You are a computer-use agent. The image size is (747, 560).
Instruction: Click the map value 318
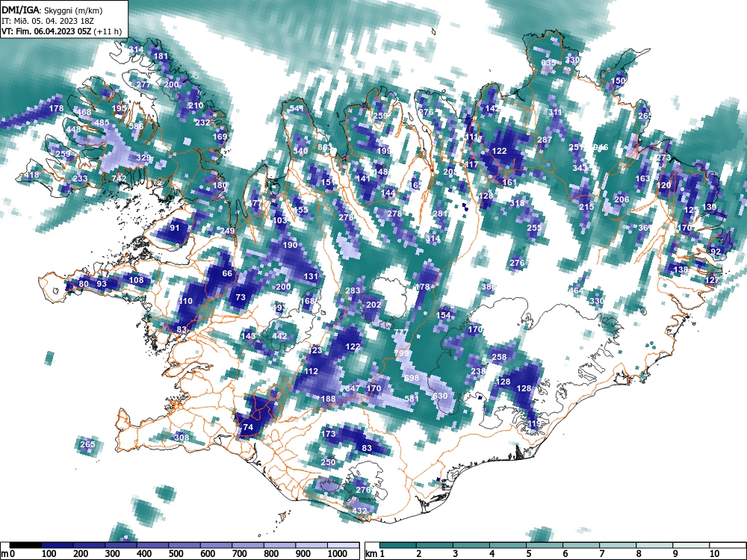(517, 203)
